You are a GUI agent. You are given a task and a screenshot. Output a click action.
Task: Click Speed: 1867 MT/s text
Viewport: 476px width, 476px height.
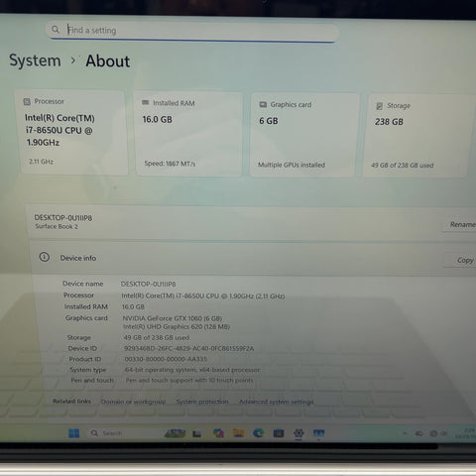170,164
